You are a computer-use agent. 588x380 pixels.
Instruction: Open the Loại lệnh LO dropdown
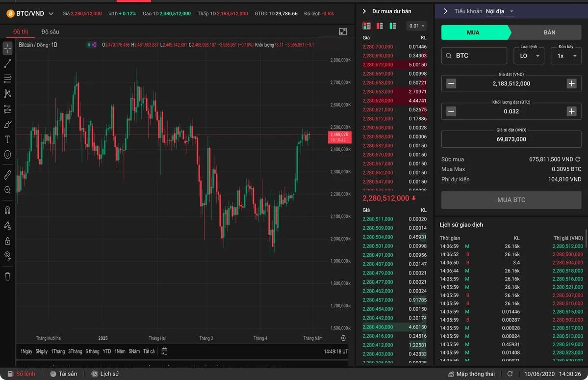(x=529, y=55)
